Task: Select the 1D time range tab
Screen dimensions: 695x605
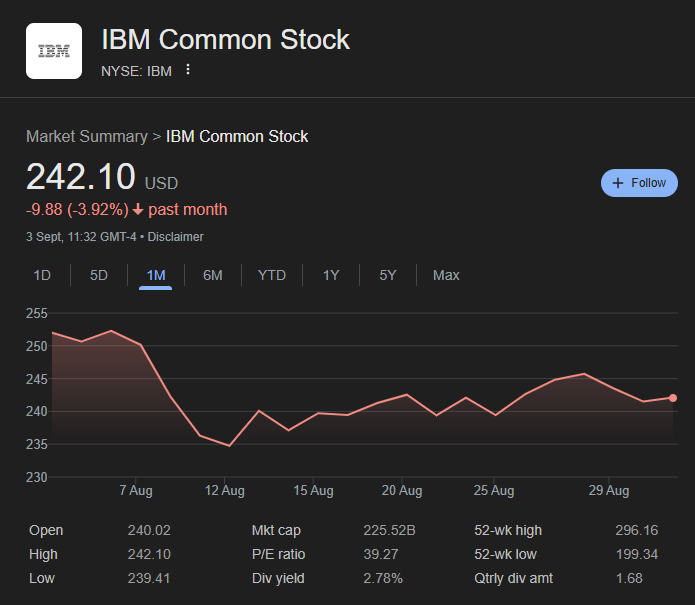Action: (x=42, y=275)
